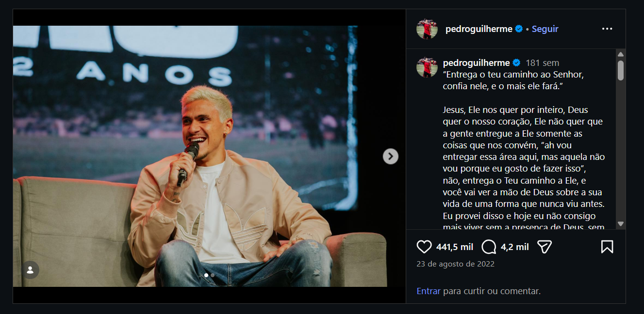
Task: Click the heart like icon
Action: click(424, 247)
